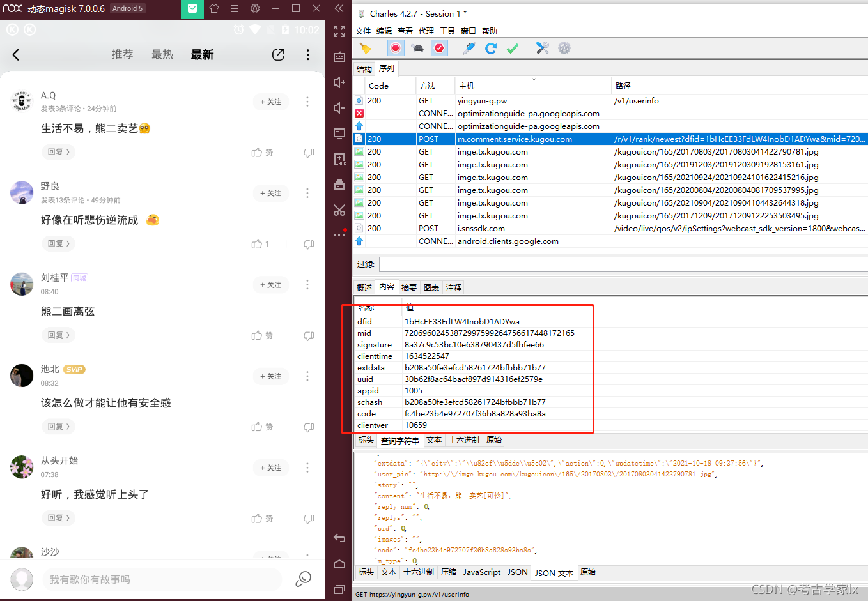Open the Nox title bar hamburger menu
The height and width of the screenshot is (601, 868).
(x=235, y=9)
